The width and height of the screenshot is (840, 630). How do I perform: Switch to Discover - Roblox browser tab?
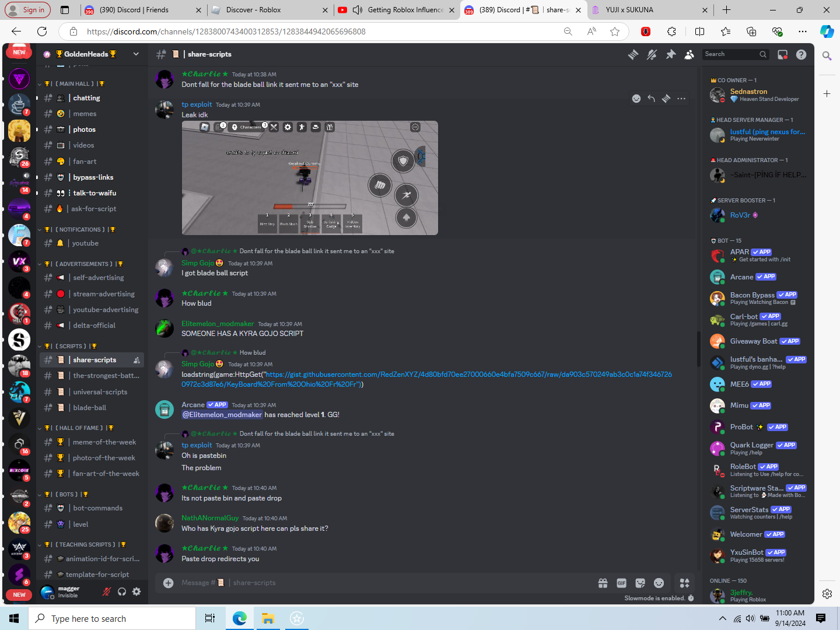pos(269,10)
